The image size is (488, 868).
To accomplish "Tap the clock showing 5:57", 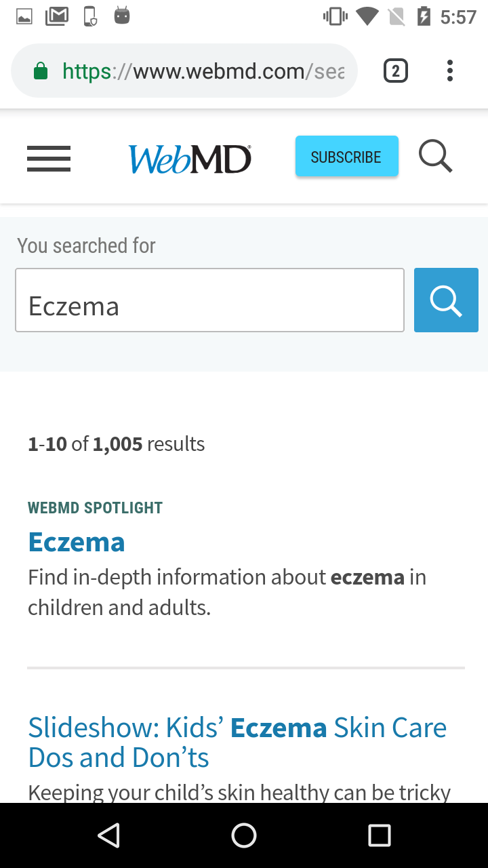I will pos(458,16).
